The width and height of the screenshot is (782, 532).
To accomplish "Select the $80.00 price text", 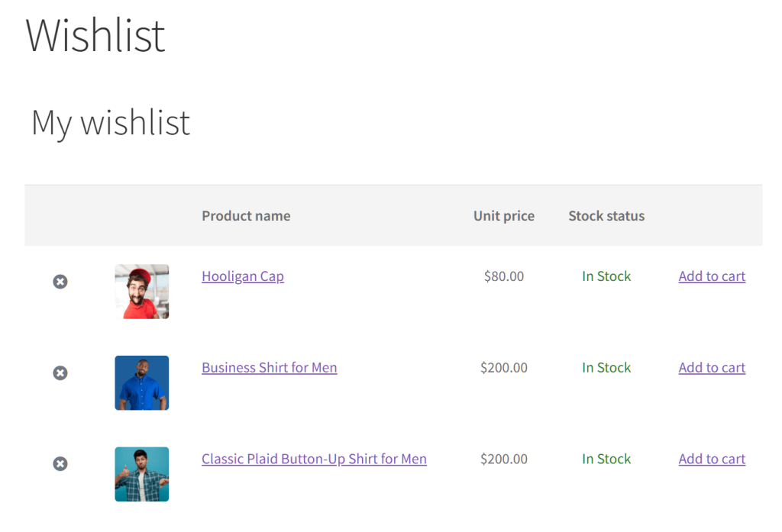I will pyautogui.click(x=503, y=276).
